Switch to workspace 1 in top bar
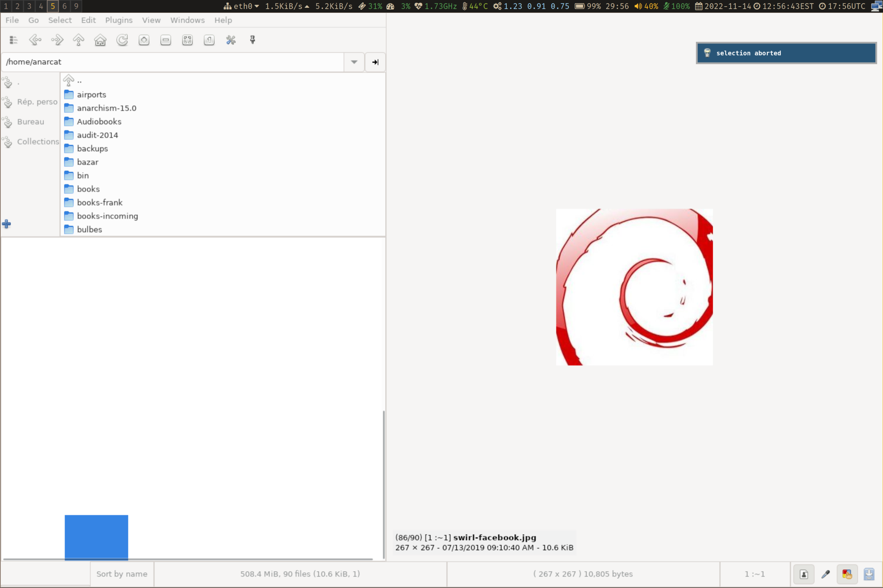Image resolution: width=883 pixels, height=588 pixels. coord(6,6)
